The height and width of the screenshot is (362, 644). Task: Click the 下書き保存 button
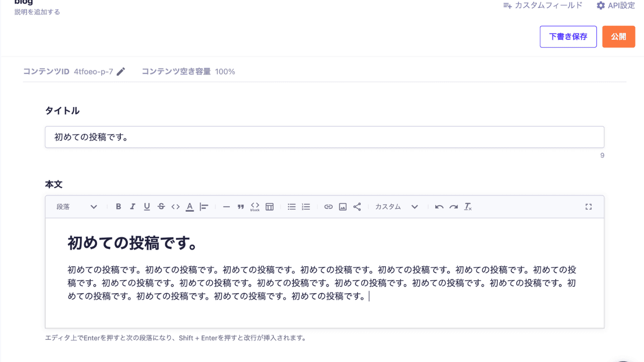pos(568,37)
